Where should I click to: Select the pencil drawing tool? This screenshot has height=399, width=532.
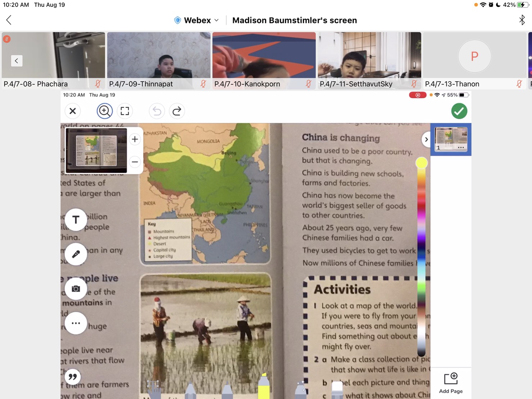coord(190,391)
